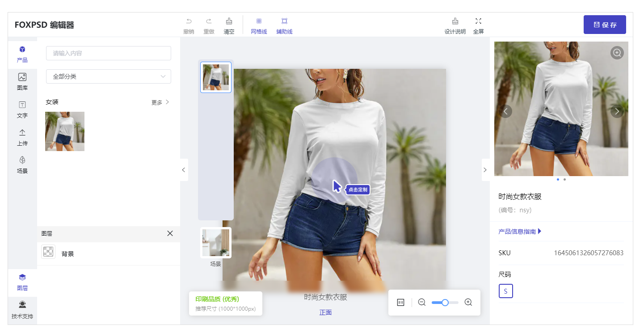Open the 全部分类 category dropdown
Screen dimensions: 644x333
coord(109,76)
